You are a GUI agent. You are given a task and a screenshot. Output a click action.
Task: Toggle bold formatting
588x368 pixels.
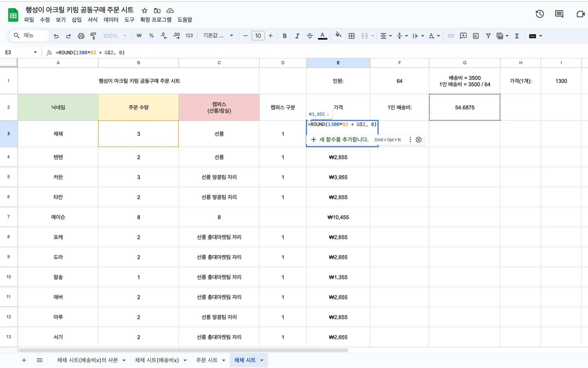click(285, 36)
